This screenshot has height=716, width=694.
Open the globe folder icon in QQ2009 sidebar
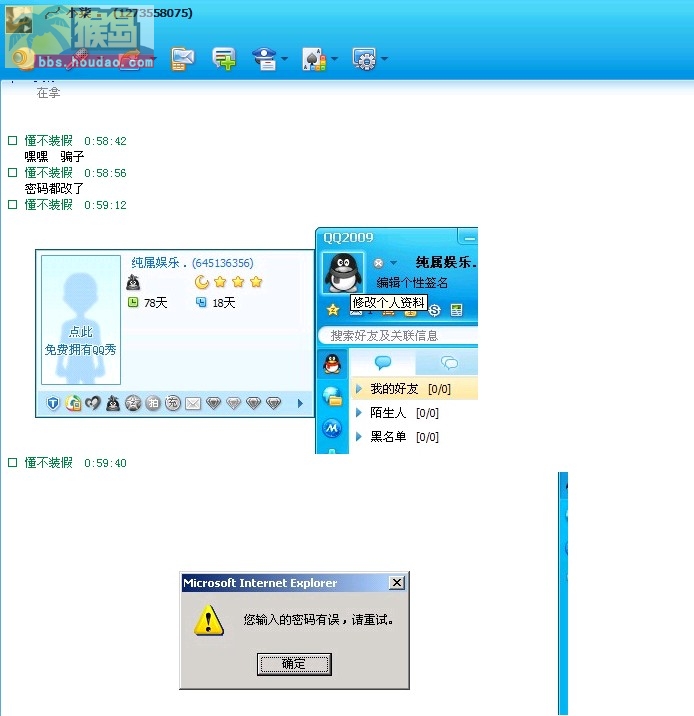coord(332,396)
